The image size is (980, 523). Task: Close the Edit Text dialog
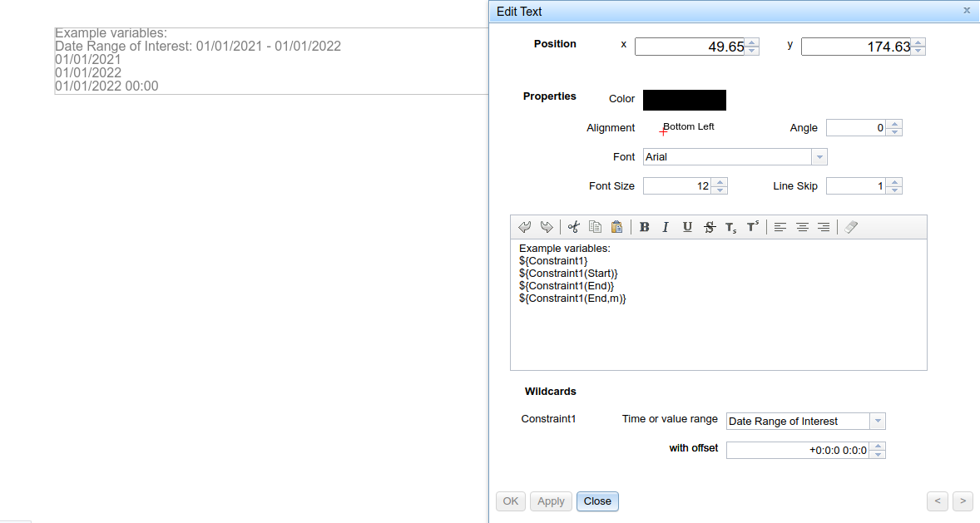597,501
